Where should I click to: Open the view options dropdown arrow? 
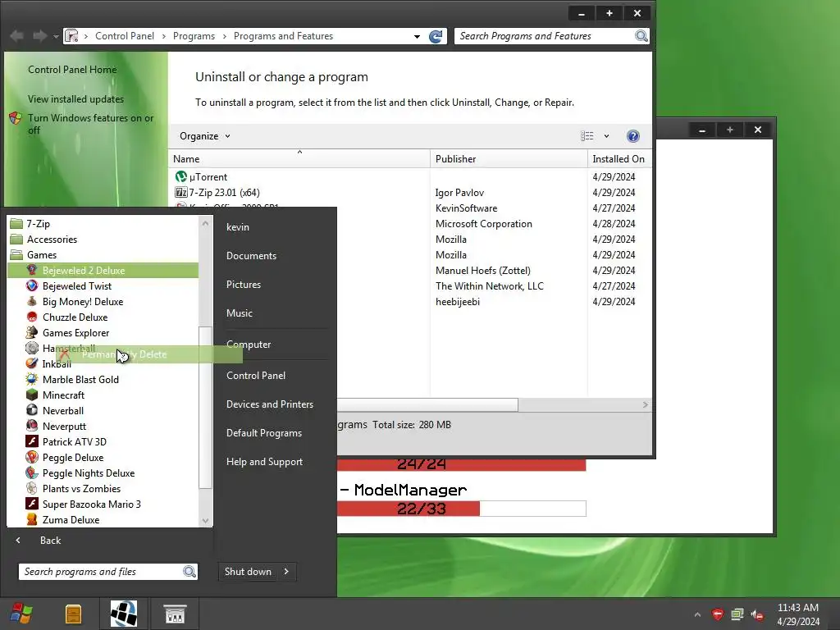tap(606, 136)
